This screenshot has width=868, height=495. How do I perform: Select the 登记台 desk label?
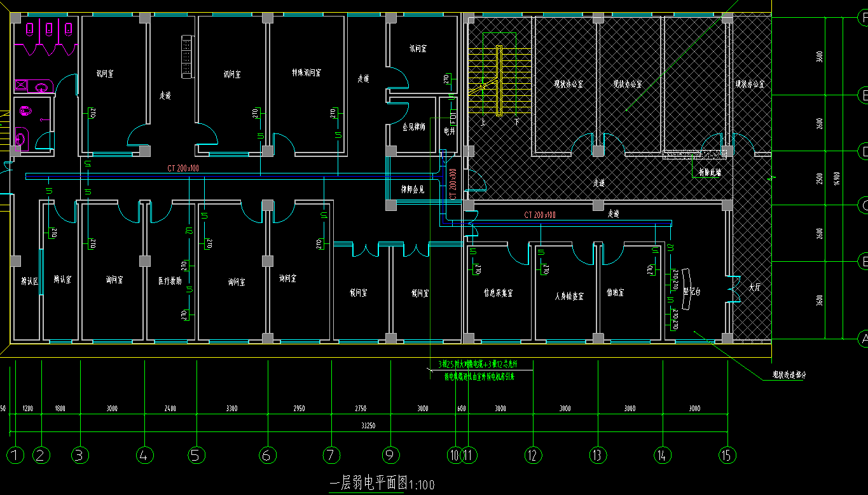692,291
